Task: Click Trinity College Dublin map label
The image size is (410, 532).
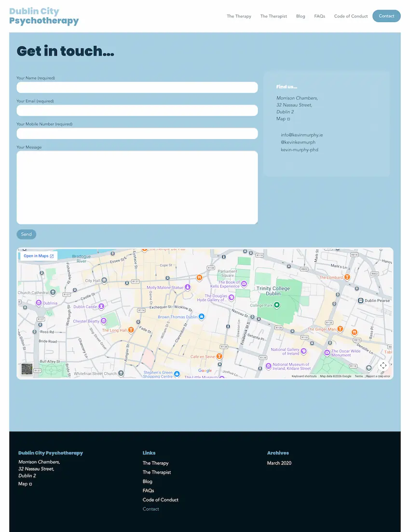Action: (273, 291)
